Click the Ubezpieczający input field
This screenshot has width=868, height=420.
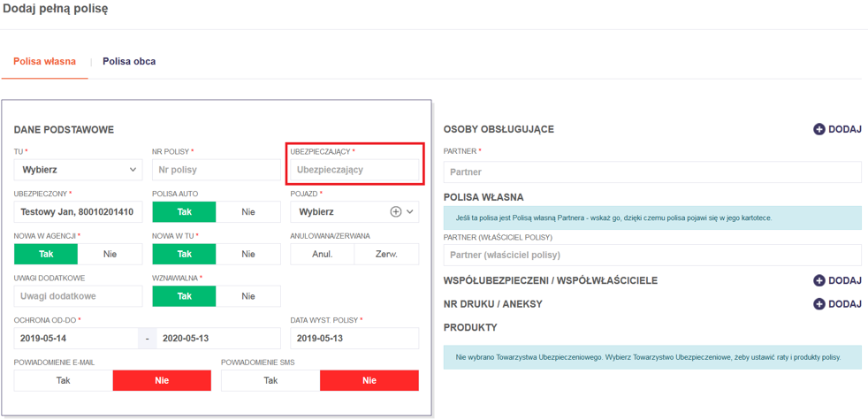(354, 170)
